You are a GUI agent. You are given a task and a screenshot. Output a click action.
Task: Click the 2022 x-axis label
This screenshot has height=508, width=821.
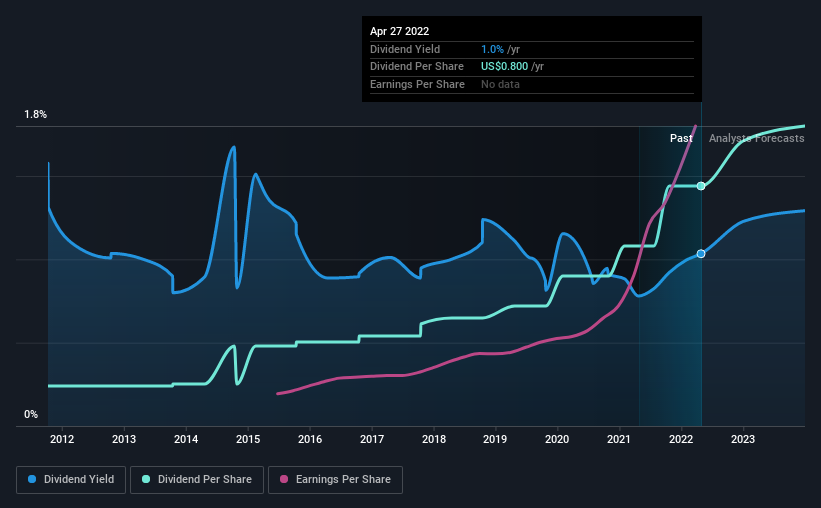pos(681,439)
